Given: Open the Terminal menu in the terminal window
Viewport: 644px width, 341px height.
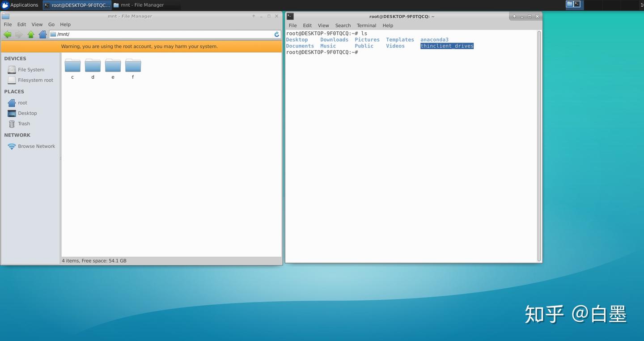Looking at the screenshot, I should [x=366, y=25].
